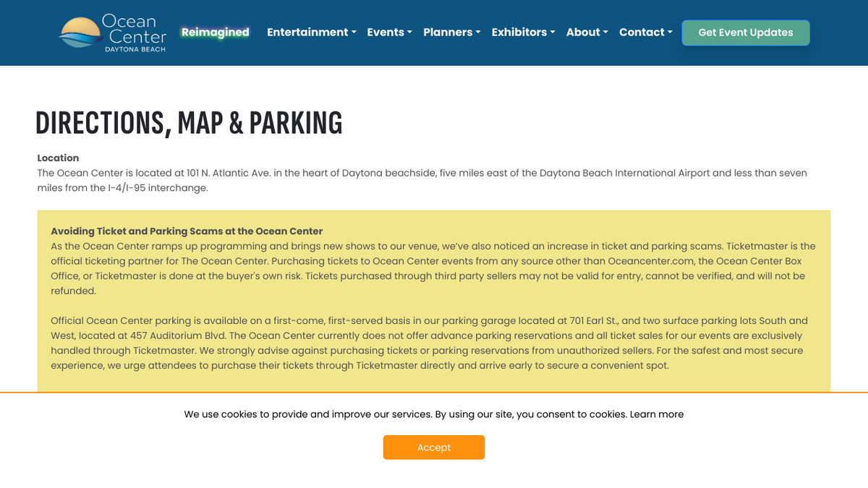This screenshot has width=868, height=488.
Task: Click the Location label text
Action: pos(58,158)
